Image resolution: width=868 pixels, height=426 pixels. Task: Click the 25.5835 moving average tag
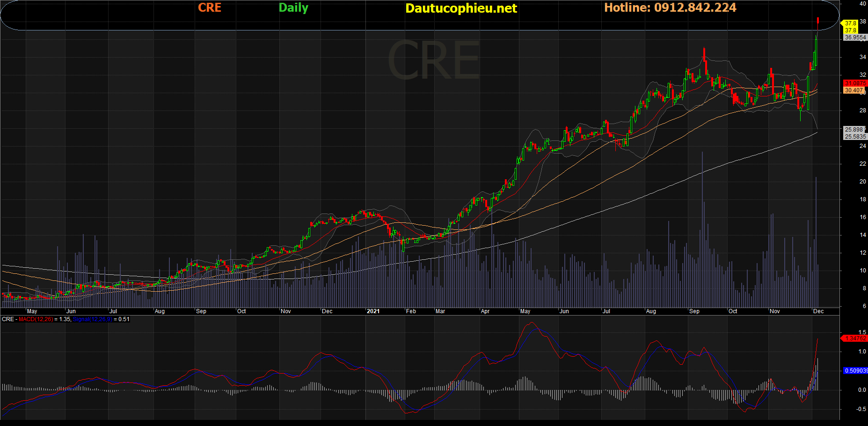pos(855,137)
